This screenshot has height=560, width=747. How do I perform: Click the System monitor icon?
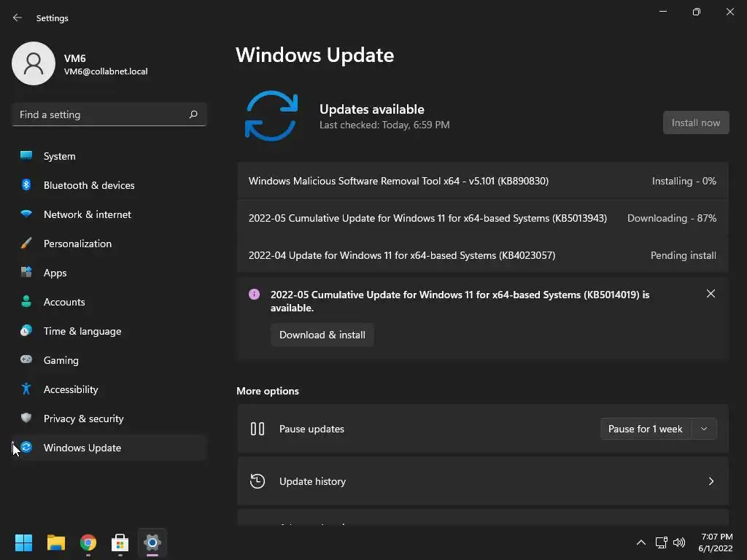26,155
